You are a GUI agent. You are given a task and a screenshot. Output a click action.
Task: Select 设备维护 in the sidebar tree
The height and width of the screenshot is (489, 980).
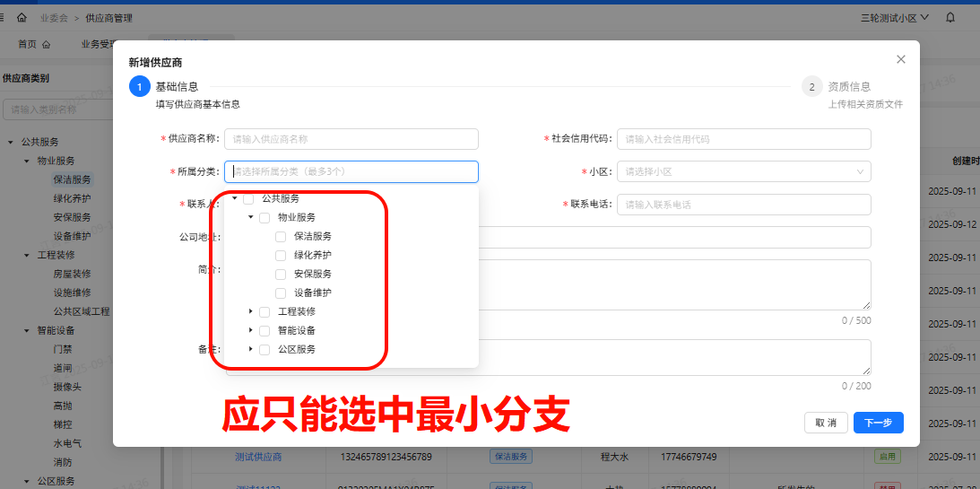pyautogui.click(x=73, y=236)
